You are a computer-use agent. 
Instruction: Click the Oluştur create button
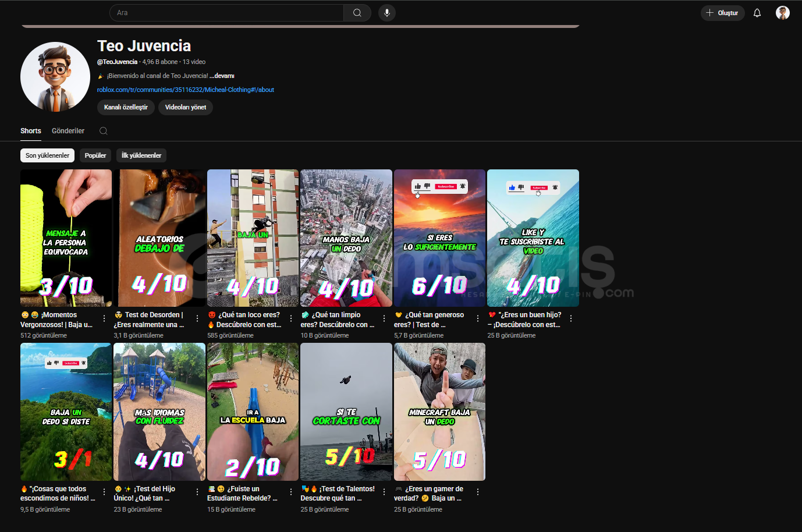722,13
